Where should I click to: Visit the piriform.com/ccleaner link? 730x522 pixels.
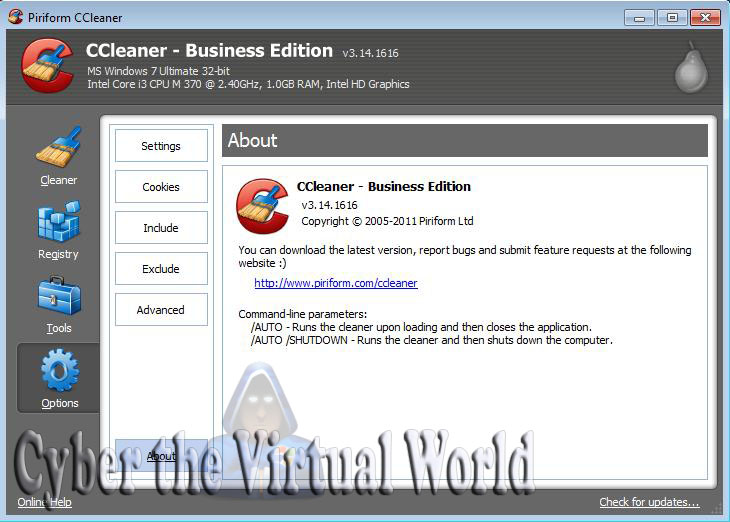pyautogui.click(x=336, y=283)
